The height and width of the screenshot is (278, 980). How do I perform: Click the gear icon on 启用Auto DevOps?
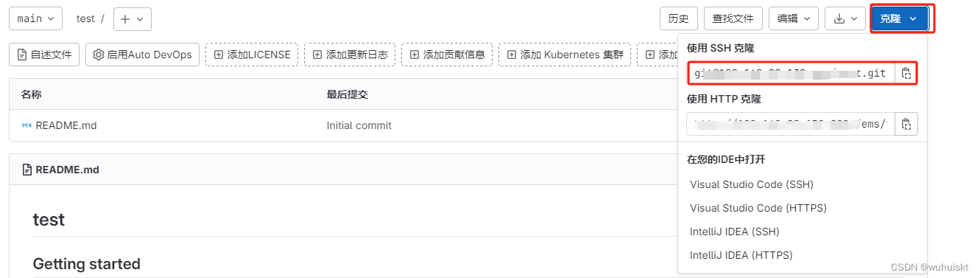coord(99,55)
